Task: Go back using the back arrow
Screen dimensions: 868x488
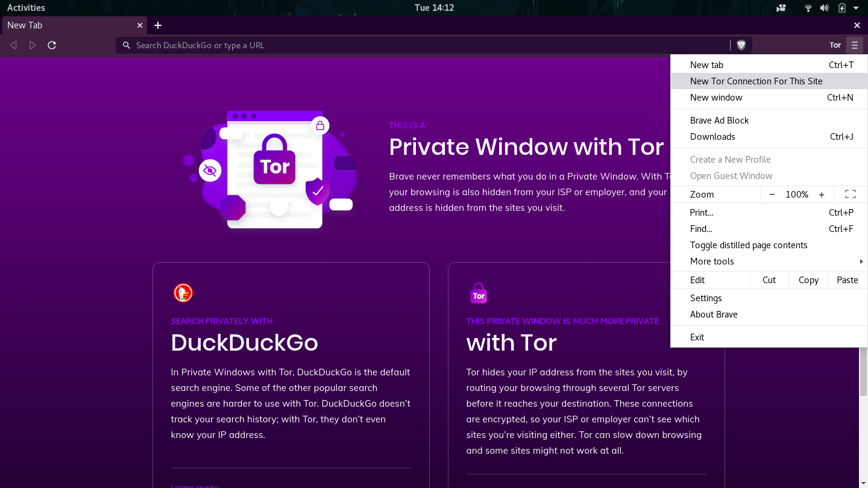Action: 13,45
